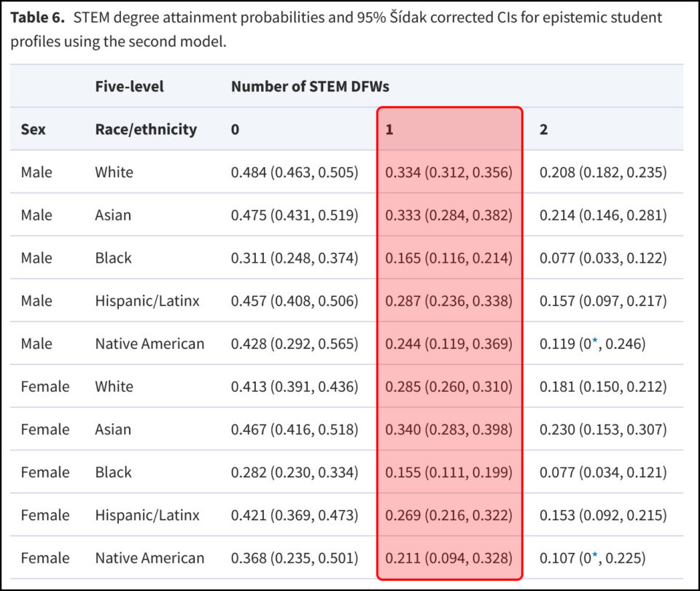Click the asterisk footnote link in Female Native American row
Viewport: 700px width, 591px height.
[595, 555]
